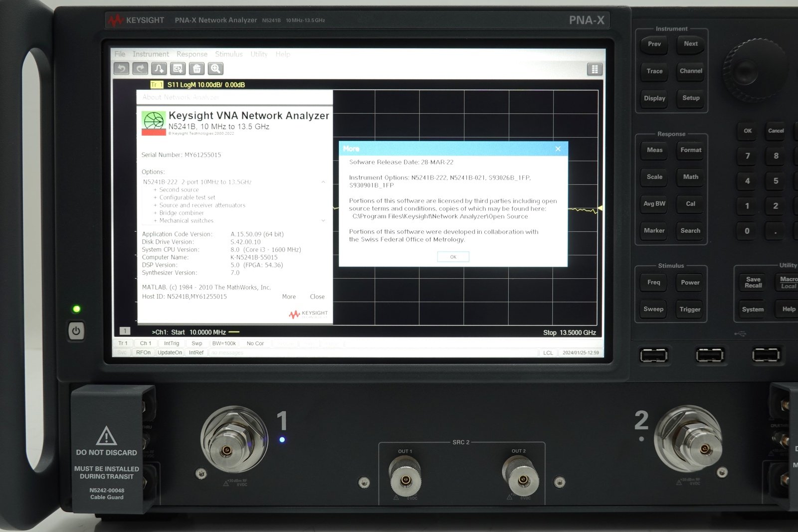This screenshot has height=532, width=798.
Task: Click the add trace toolbar icon
Action: click(159, 69)
